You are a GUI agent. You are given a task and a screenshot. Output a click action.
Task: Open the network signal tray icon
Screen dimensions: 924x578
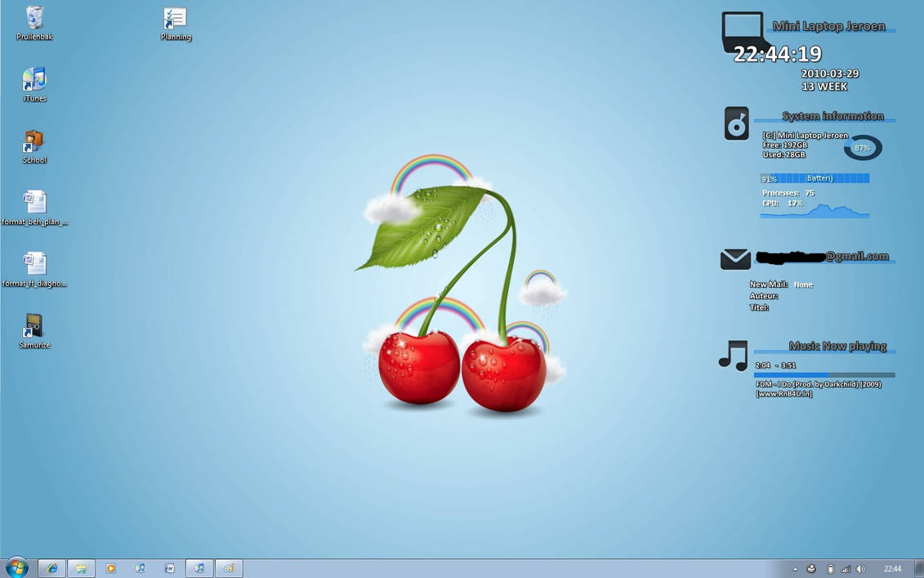pos(846,569)
